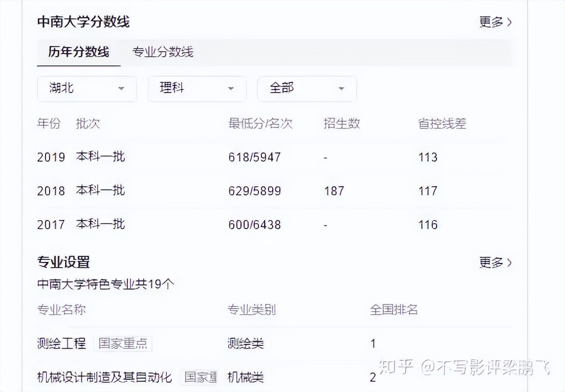565x392 pixels.
Task: Click the 机械类 category cell
Action: pyautogui.click(x=245, y=377)
